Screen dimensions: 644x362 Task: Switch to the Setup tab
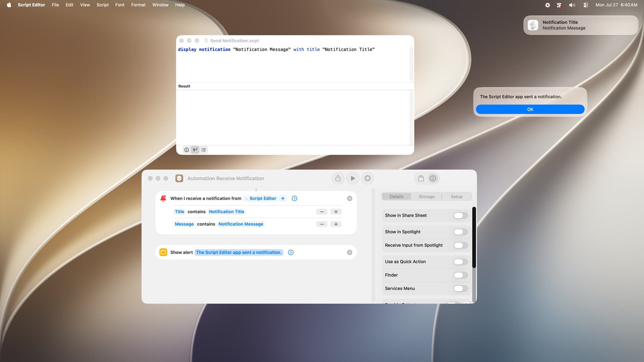pyautogui.click(x=457, y=196)
